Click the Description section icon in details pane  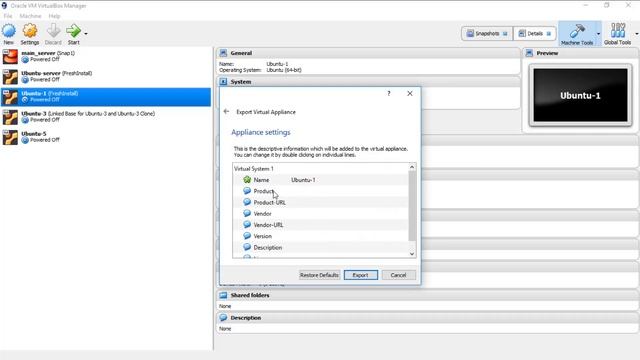223,318
